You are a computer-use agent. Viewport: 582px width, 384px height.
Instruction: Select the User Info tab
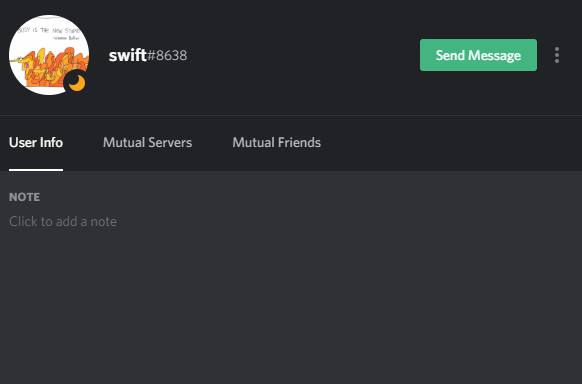click(x=36, y=143)
